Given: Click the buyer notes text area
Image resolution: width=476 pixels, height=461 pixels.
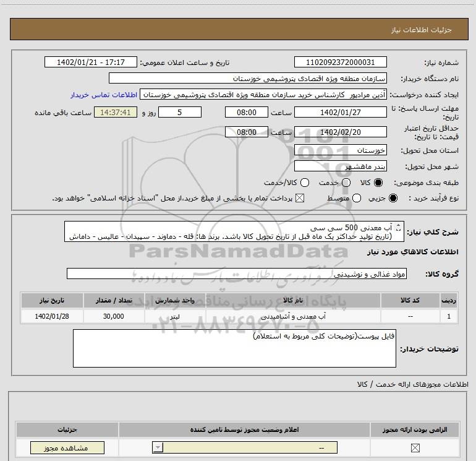Looking at the screenshot, I should click(x=234, y=348).
